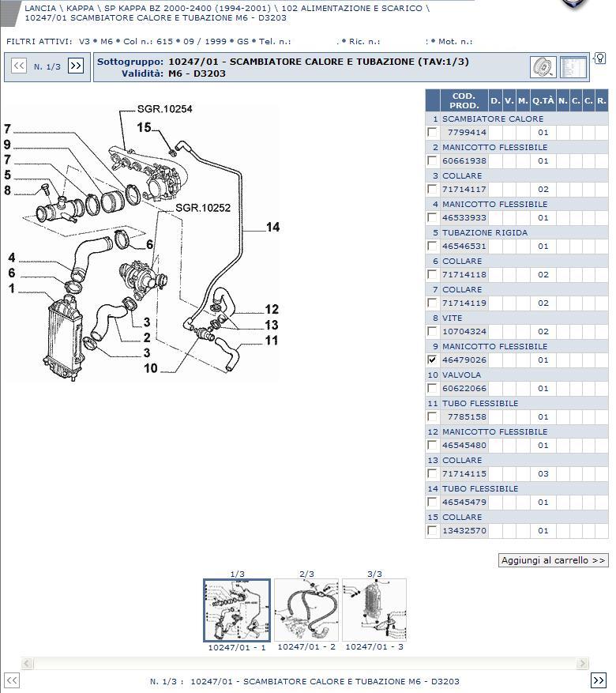This screenshot has width=616, height=693.
Task: Click Aggiungi al carrello button
Action: tap(554, 560)
